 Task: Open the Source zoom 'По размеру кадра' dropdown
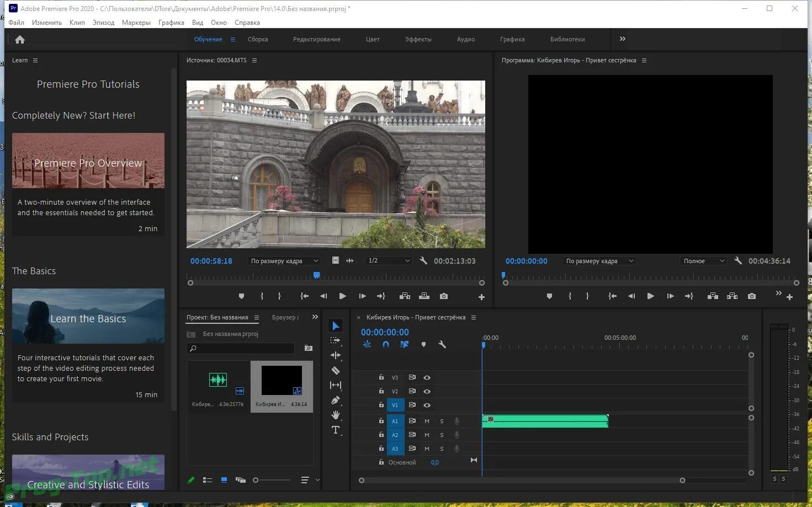[x=284, y=261]
